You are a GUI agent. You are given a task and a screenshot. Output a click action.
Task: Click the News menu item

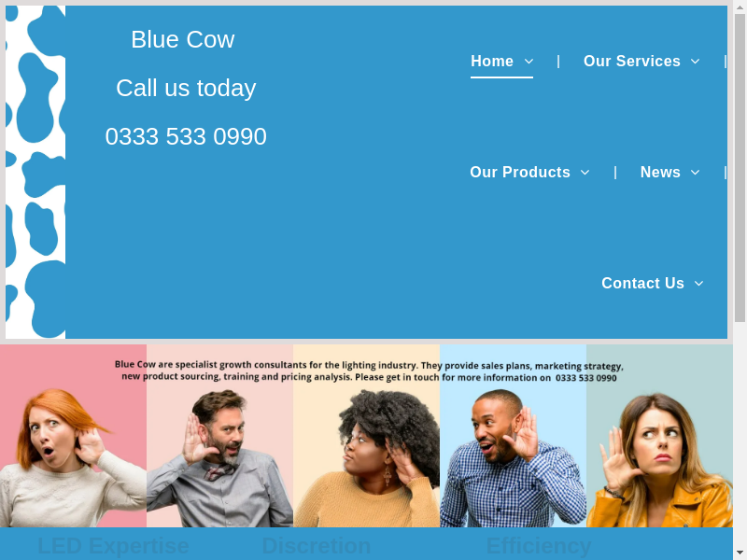660,172
